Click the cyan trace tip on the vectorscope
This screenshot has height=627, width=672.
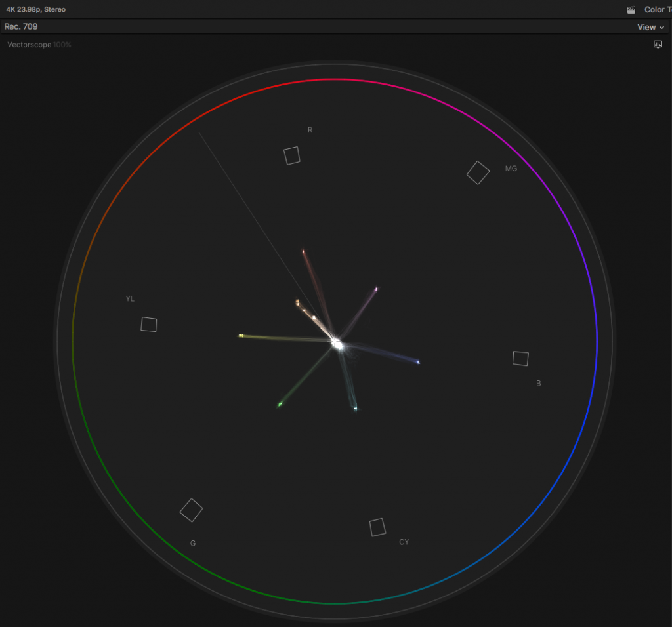click(x=356, y=409)
